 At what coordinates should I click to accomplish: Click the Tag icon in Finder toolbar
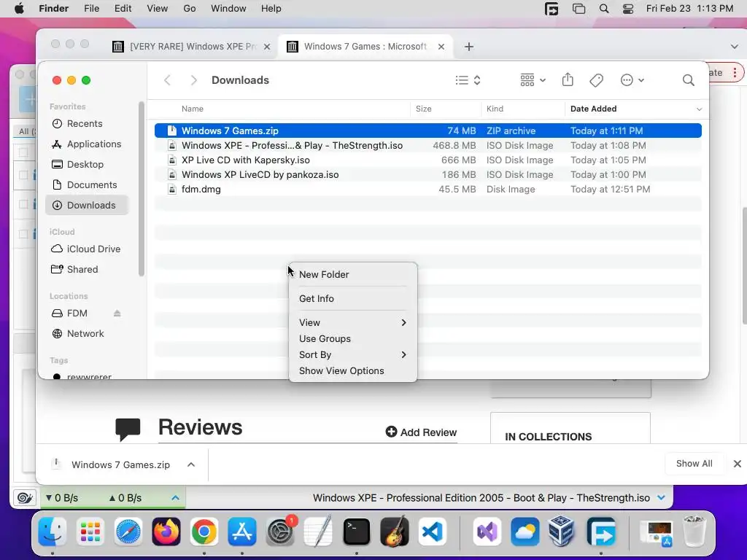coord(597,80)
